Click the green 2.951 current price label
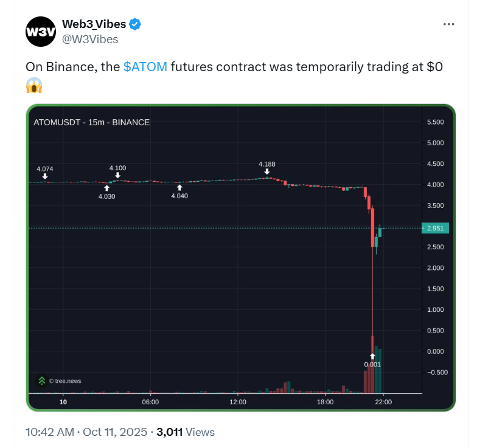This screenshot has width=491, height=448. tap(434, 229)
